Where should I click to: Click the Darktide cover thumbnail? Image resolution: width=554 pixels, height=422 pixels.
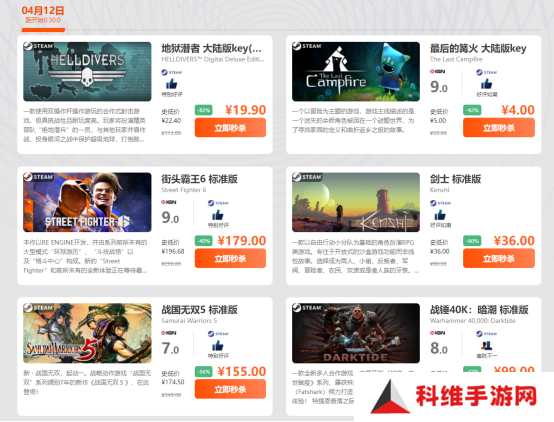click(356, 333)
